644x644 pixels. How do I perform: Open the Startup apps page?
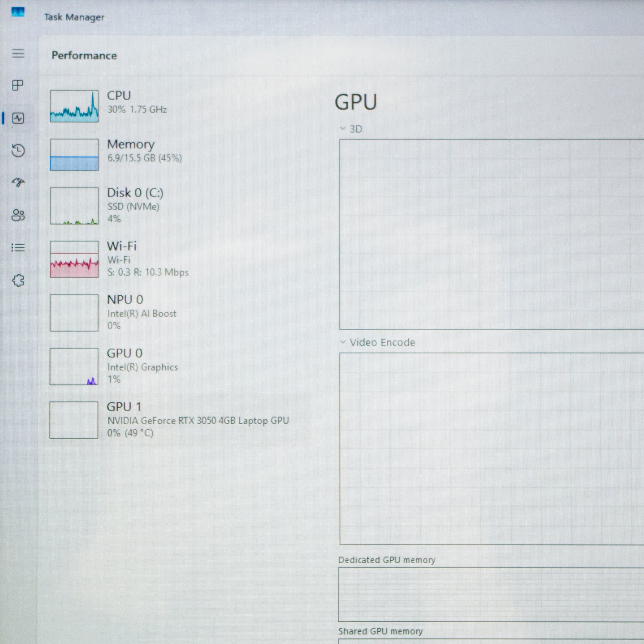18,183
